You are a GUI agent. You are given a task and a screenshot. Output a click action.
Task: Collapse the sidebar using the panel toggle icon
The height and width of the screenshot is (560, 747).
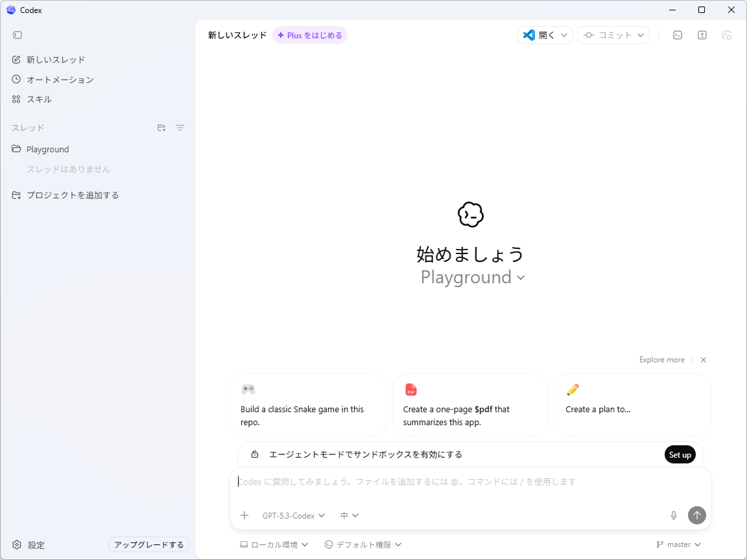[x=17, y=35]
